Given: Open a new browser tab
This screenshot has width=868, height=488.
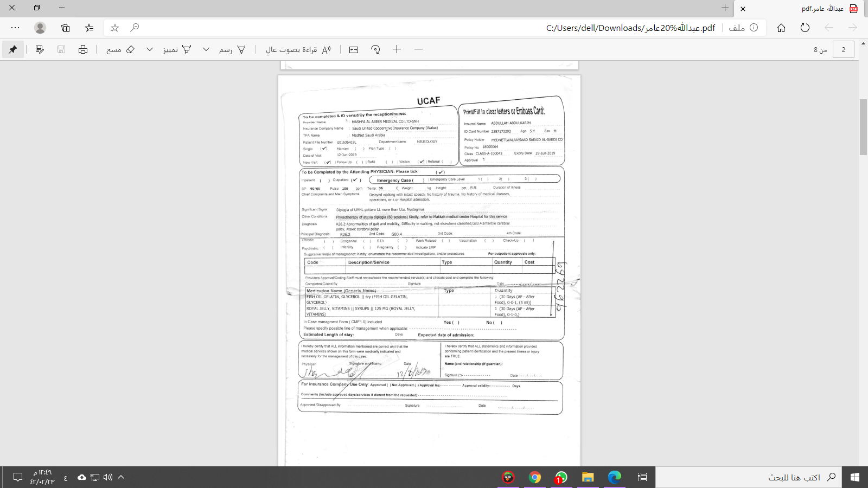Looking at the screenshot, I should 725,8.
